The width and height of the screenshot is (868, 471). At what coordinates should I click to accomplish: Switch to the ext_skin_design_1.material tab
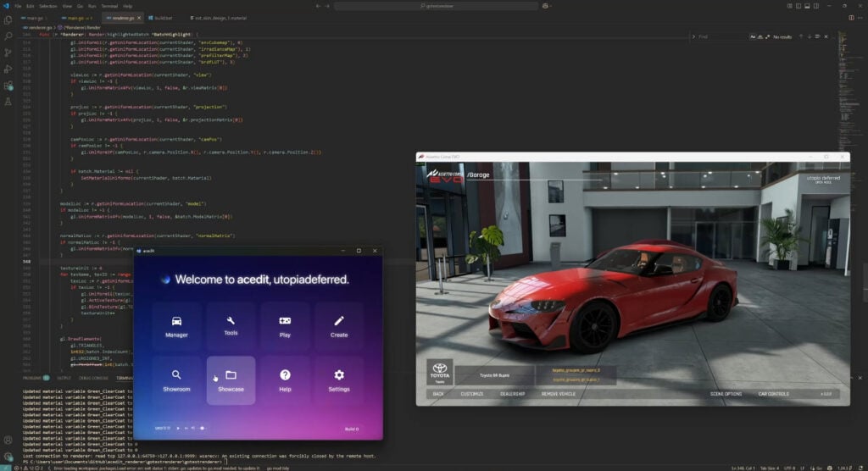click(218, 18)
